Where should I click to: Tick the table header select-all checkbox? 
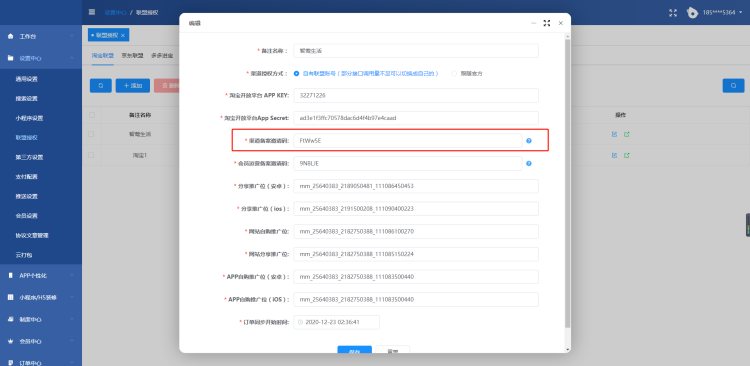(91, 115)
